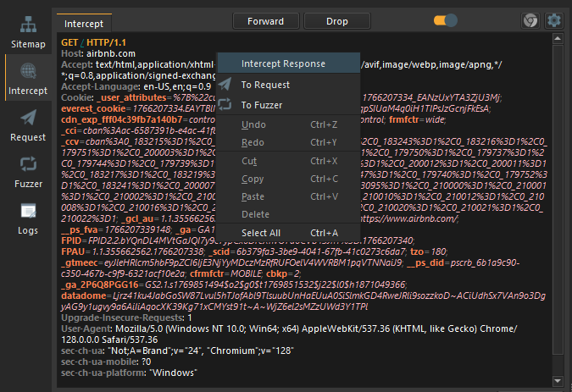This screenshot has height=392, width=572.
Task: Click the _ga_2P6Q8PGG16 cookie name
Action: pyautogui.click(x=100, y=284)
